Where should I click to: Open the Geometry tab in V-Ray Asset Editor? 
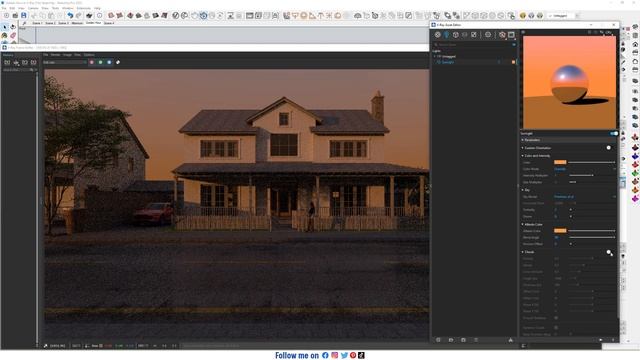456,35
